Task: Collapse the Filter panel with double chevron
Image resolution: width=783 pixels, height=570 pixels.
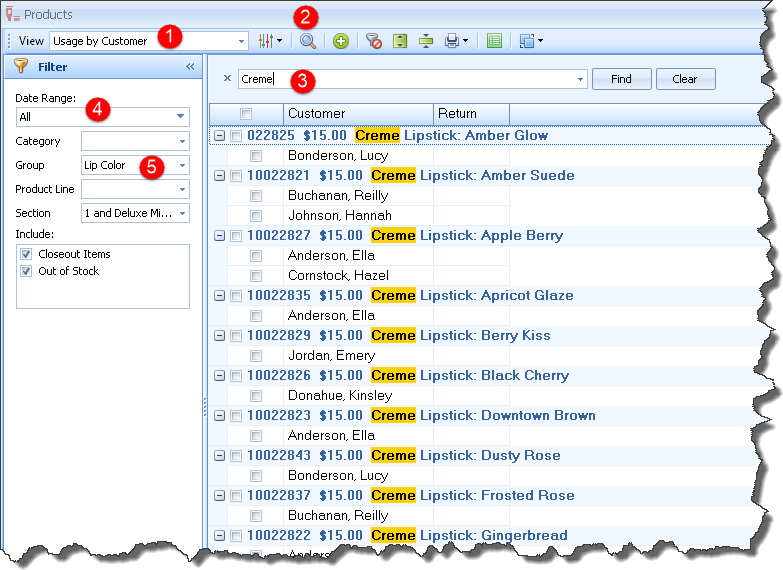Action: click(190, 67)
